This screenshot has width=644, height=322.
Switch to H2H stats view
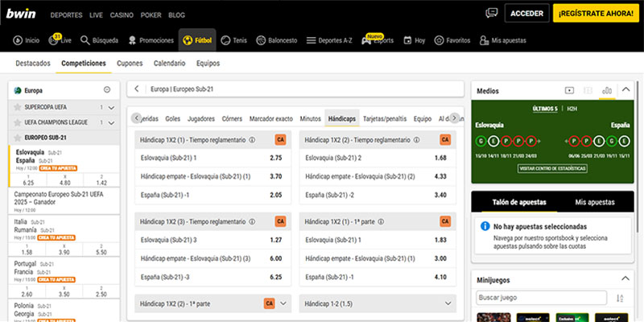(572, 109)
